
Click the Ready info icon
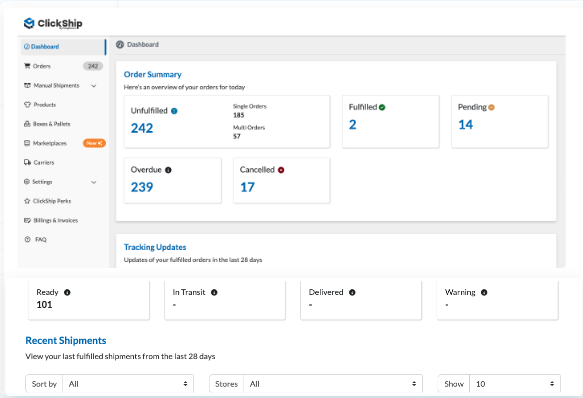pos(67,292)
